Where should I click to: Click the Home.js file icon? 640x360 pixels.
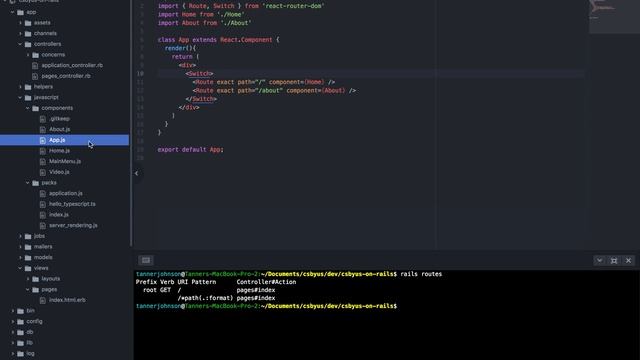[43, 151]
